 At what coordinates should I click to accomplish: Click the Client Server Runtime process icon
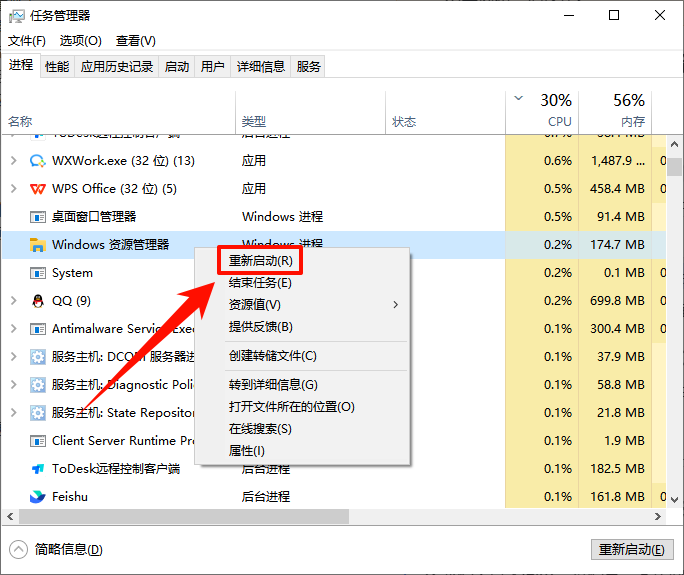(x=38, y=441)
